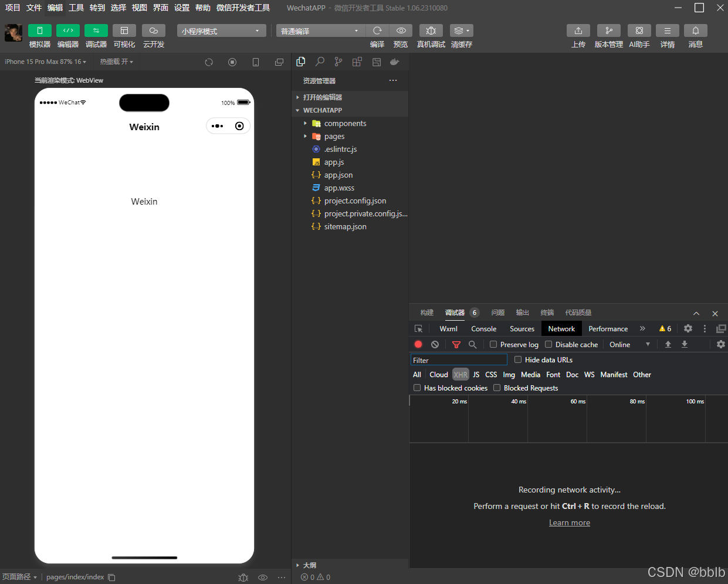Open the iPhone 15 Pro Max device dropdown
This screenshot has width=728, height=584.
point(46,62)
